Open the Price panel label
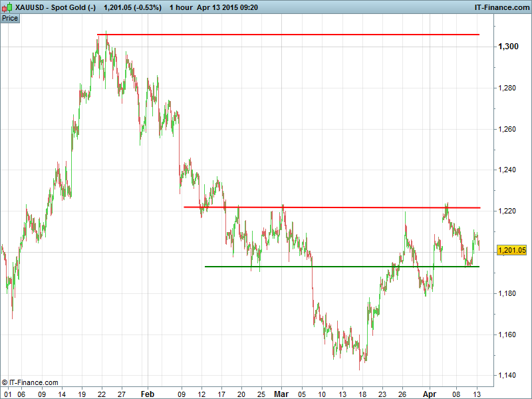This screenshot has height=399, width=532. 10,18
